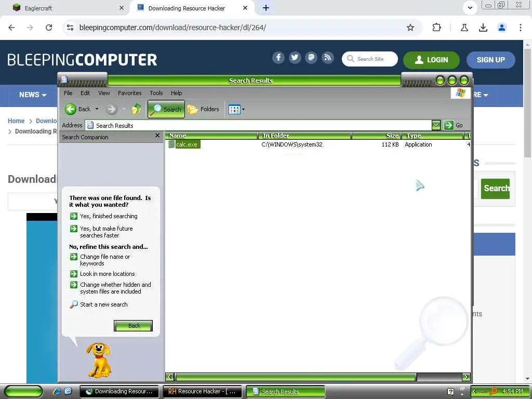
Task: Open Back history dropdown arrow
Action: tap(97, 109)
